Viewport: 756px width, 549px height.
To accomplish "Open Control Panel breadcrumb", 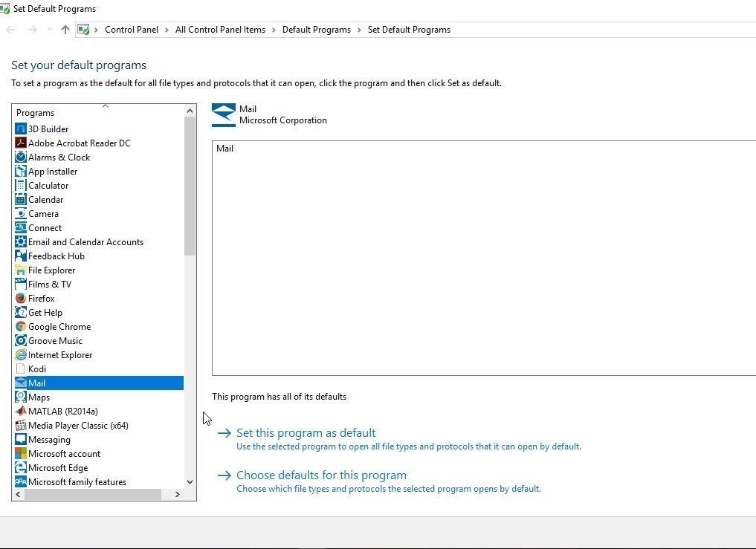I will pos(131,30).
